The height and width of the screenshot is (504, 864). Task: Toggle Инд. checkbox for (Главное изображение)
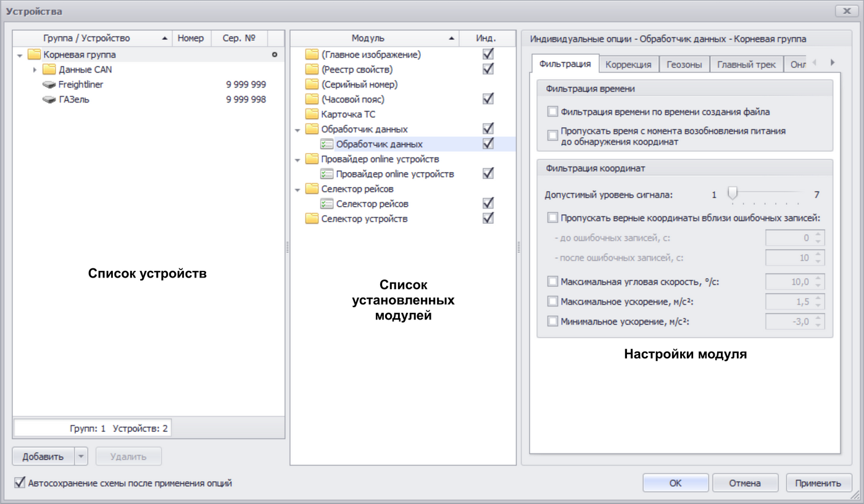[488, 54]
